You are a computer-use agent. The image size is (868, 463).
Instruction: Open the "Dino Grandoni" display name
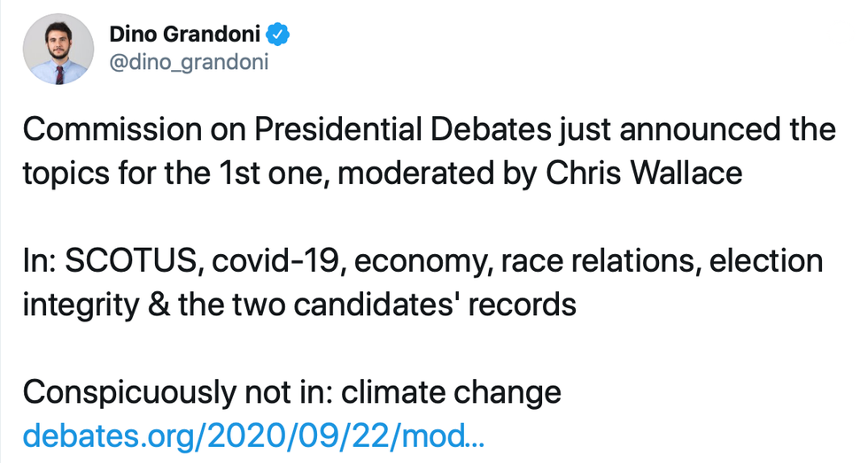[x=185, y=35]
